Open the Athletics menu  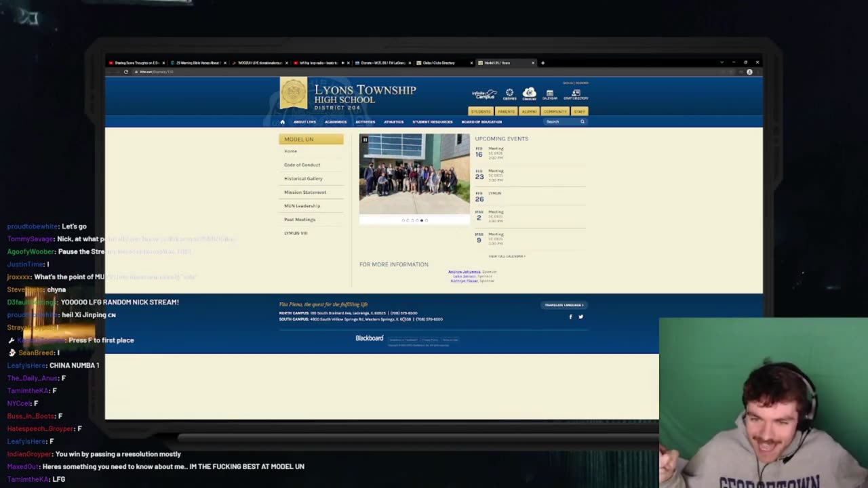pyautogui.click(x=394, y=122)
